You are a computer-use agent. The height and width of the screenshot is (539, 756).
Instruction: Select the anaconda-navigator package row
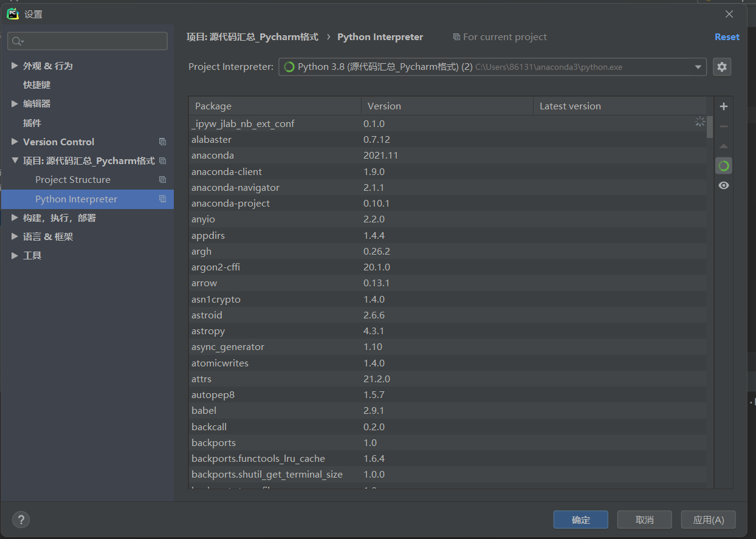coord(448,188)
